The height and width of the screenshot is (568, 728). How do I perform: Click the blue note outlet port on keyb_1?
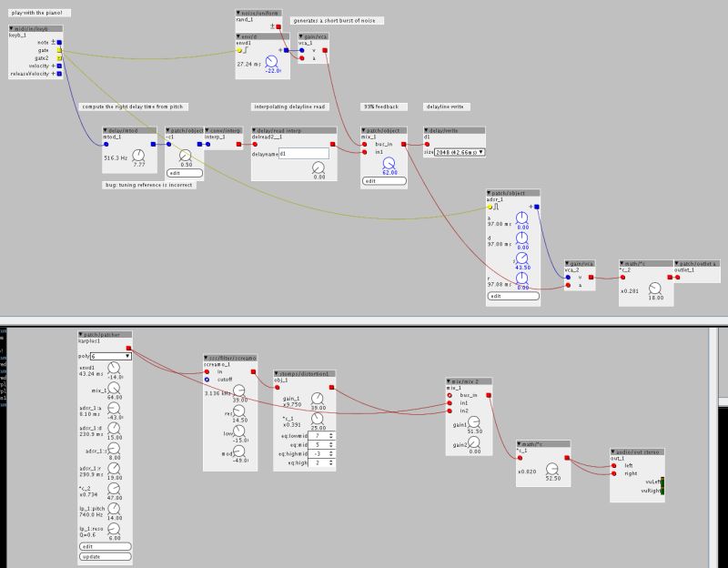tap(58, 43)
